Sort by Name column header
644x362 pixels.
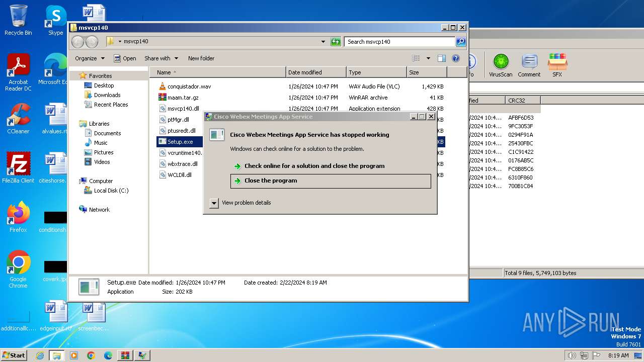pos(217,72)
